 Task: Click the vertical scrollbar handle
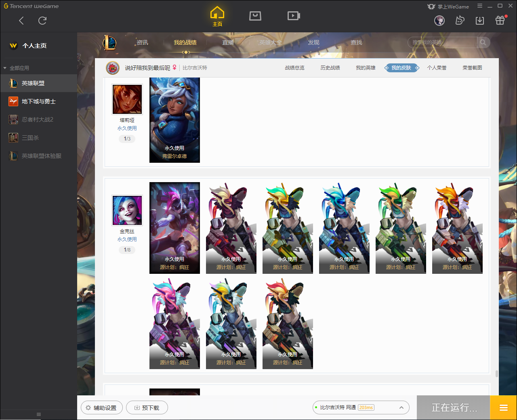[x=496, y=374]
